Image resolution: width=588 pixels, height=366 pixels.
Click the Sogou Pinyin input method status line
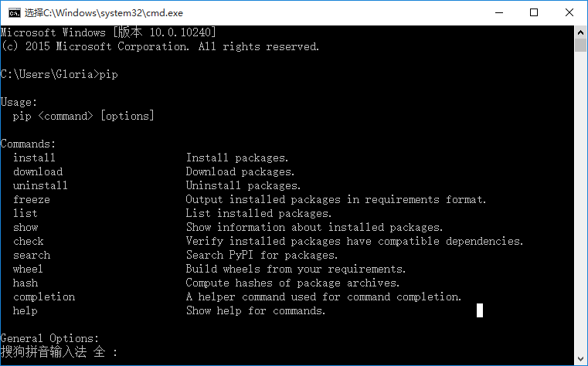click(x=59, y=352)
